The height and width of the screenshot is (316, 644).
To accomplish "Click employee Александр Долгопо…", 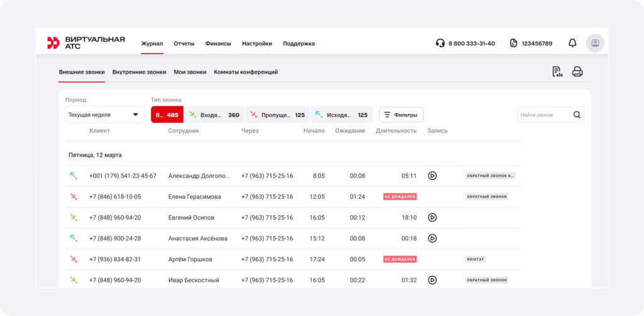I will pos(199,176).
